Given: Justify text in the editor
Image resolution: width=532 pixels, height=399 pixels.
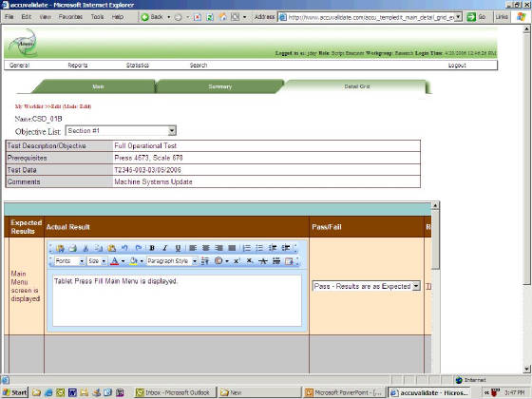Looking at the screenshot, I should pos(232,248).
